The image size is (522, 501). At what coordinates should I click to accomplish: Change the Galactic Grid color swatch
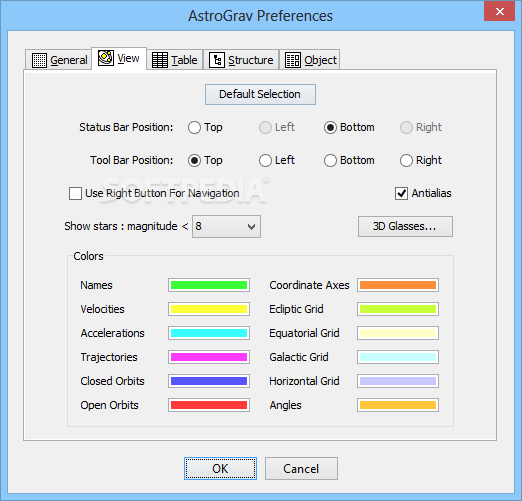pos(398,357)
